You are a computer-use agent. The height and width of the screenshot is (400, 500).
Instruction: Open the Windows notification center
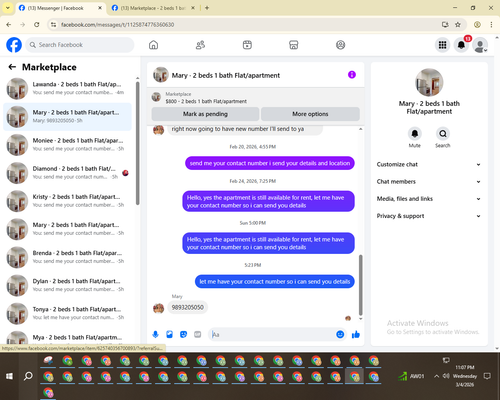click(x=487, y=376)
